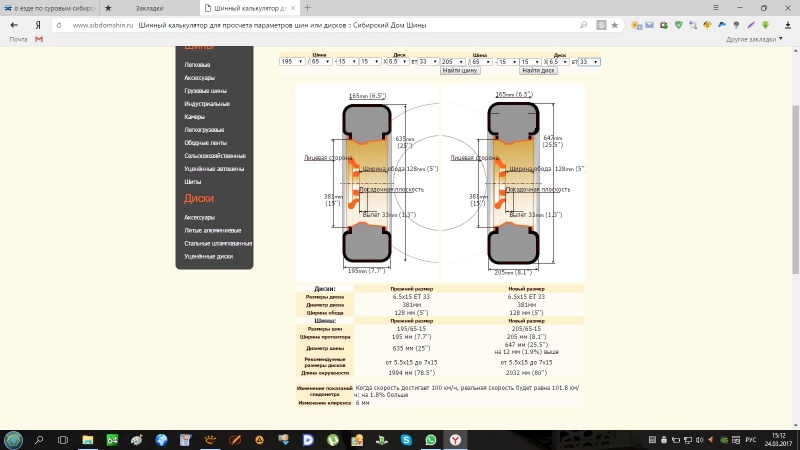Click the taskbar search magnifier icon
Screen dimensions: 800x450
point(40,439)
